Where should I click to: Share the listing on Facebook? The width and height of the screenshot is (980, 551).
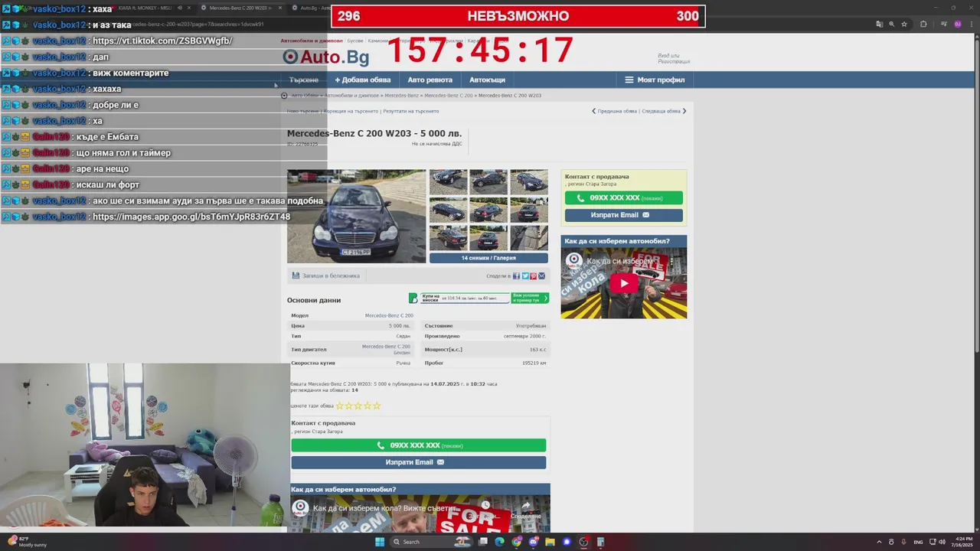tap(517, 275)
